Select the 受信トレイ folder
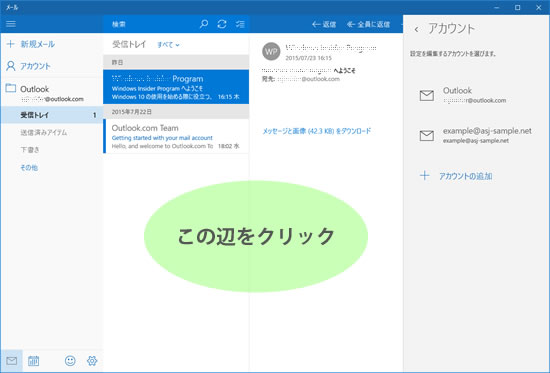 (52, 115)
